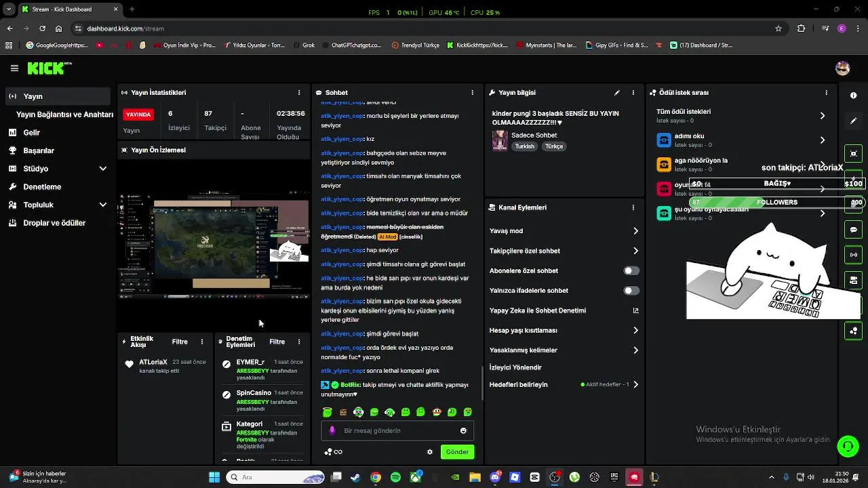
Task: Click the purple microphone icon in chat input
Action: pyautogui.click(x=332, y=430)
